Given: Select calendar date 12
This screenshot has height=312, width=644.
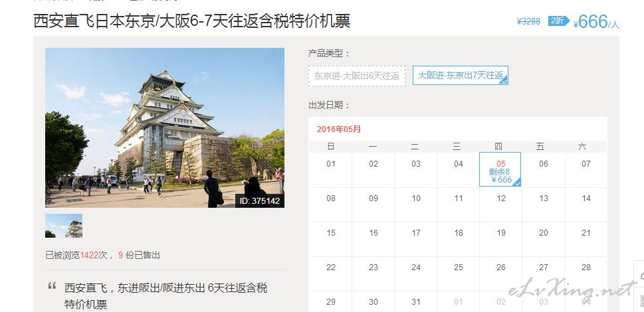Looking at the screenshot, I should tap(500, 204).
